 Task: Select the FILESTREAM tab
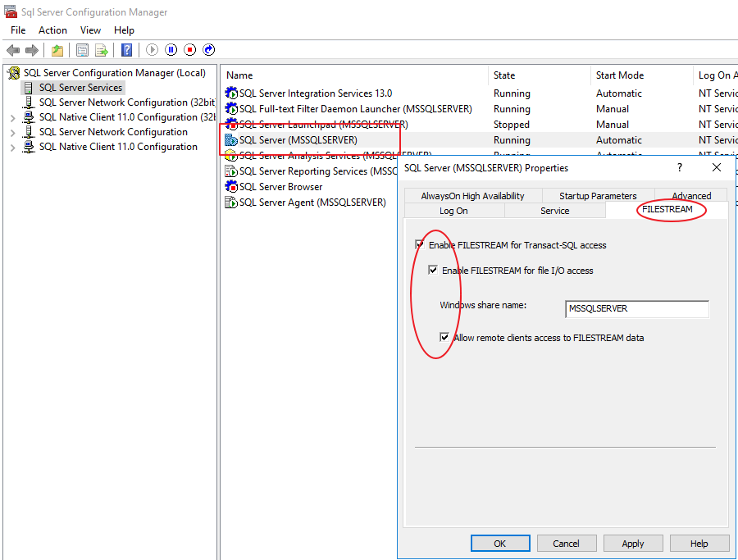[667, 209]
